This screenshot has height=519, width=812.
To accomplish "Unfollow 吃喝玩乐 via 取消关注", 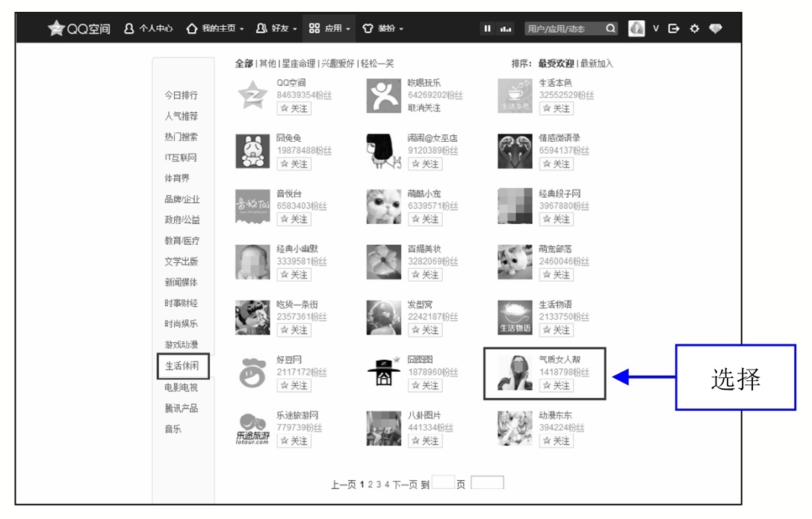I will click(x=424, y=108).
